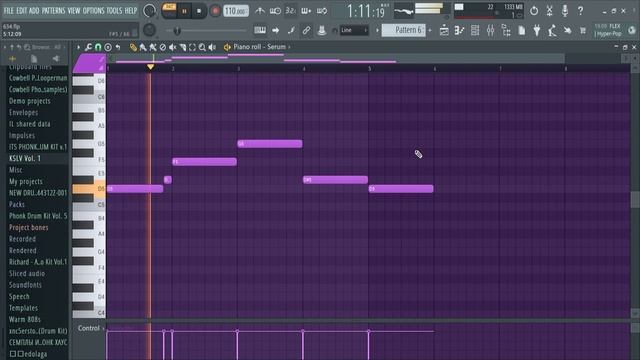Click the orange playhead marker
640x360 pixels.
pyautogui.click(x=151, y=67)
